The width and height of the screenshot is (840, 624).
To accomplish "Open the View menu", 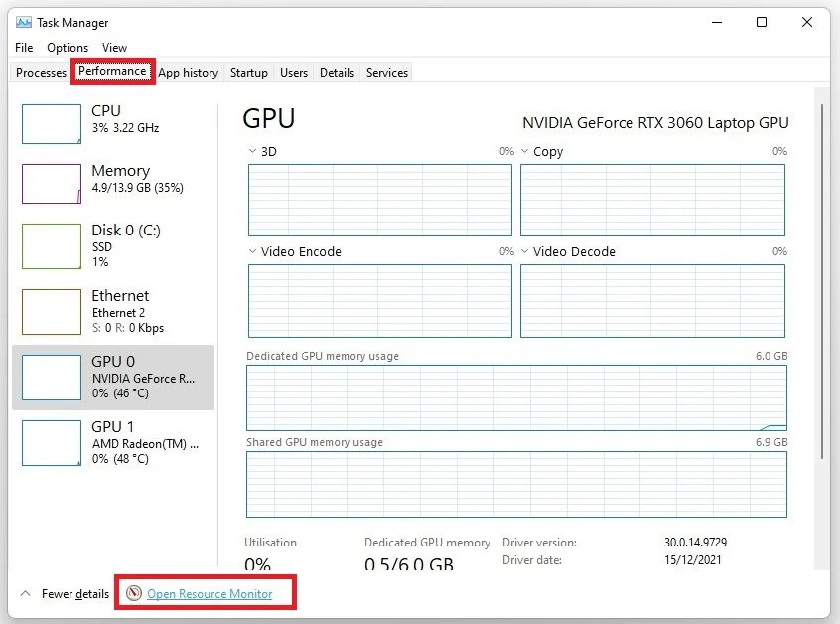I will pos(114,47).
